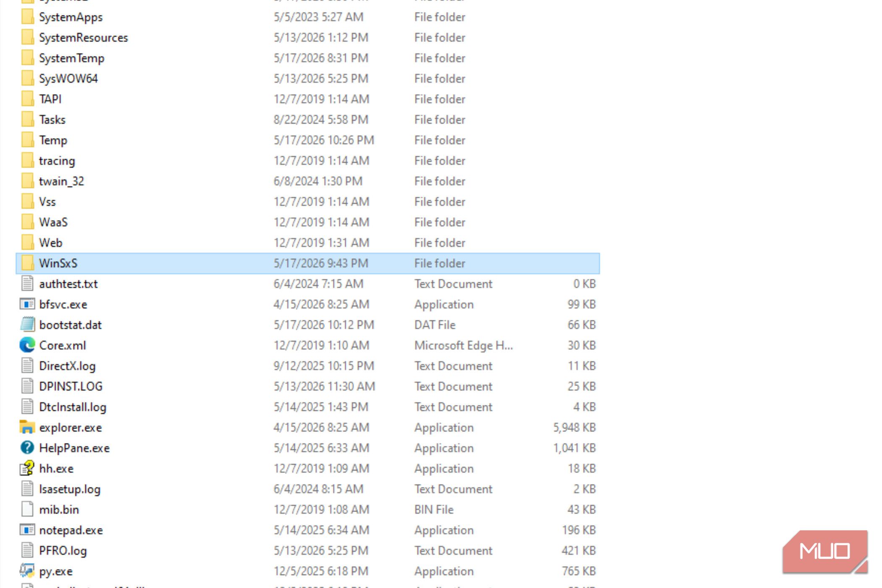Click the Temp folder icon

27,140
